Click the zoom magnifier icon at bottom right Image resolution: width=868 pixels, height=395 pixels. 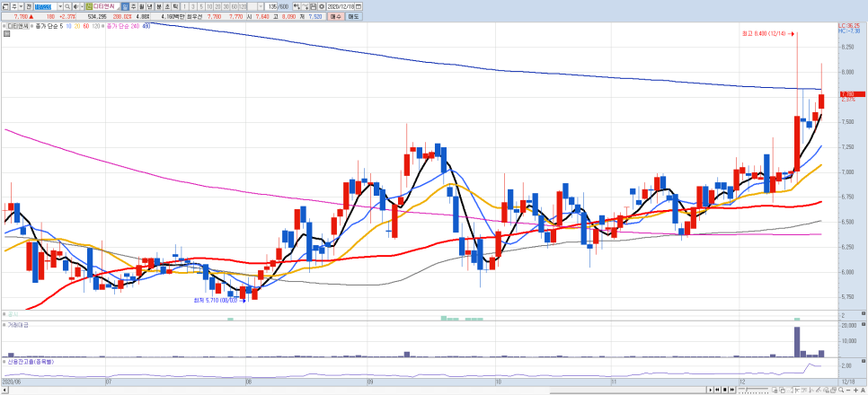coord(841,390)
